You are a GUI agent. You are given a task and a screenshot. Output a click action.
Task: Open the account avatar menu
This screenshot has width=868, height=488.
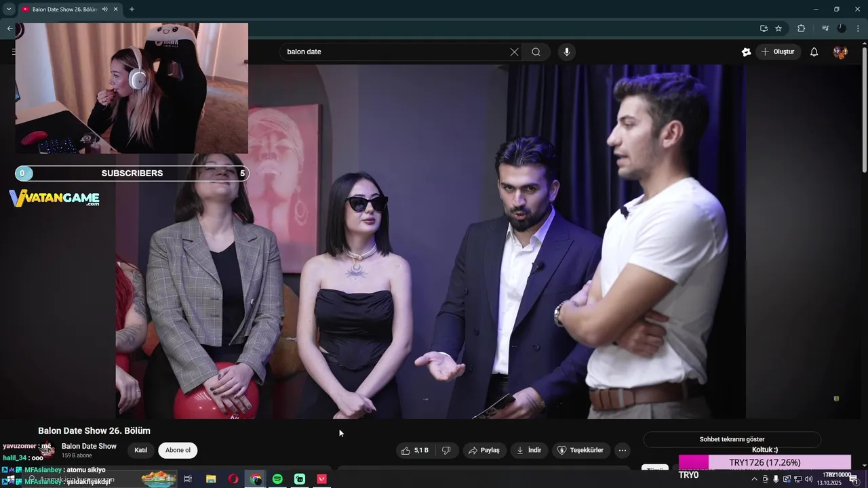(840, 52)
